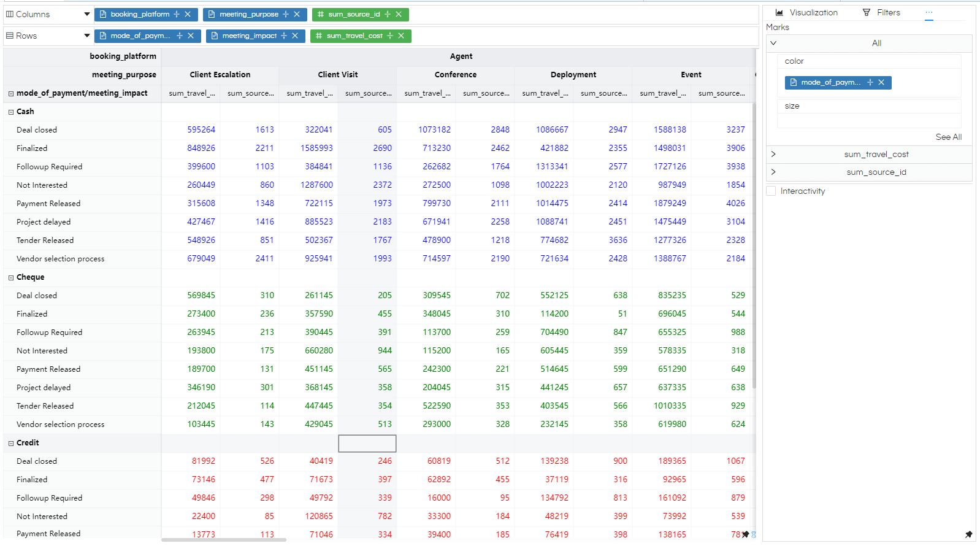Collapse the Cheque row group
The image size is (980, 554).
click(x=11, y=277)
